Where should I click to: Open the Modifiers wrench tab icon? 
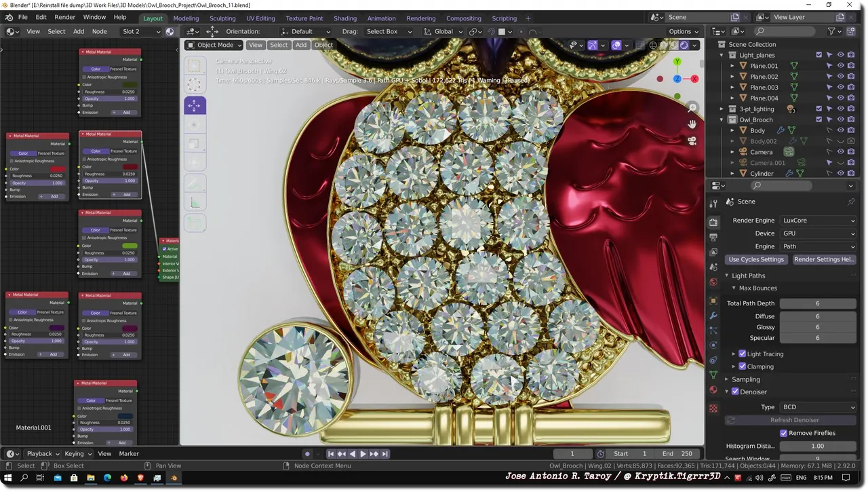coord(713,316)
